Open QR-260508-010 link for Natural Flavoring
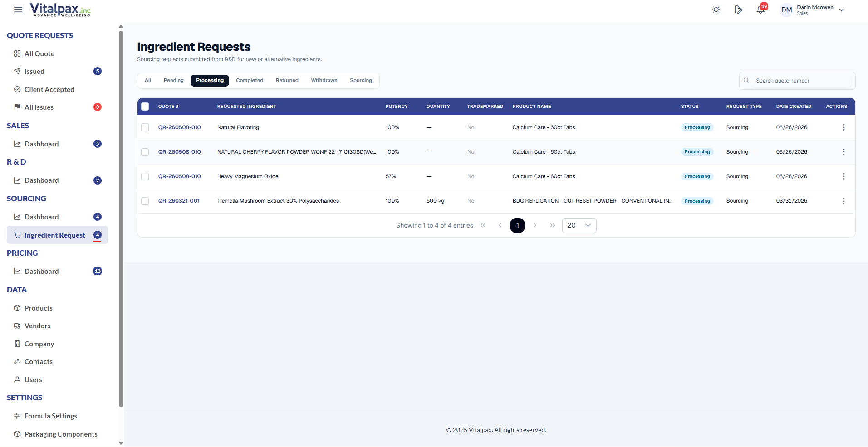 coord(179,127)
